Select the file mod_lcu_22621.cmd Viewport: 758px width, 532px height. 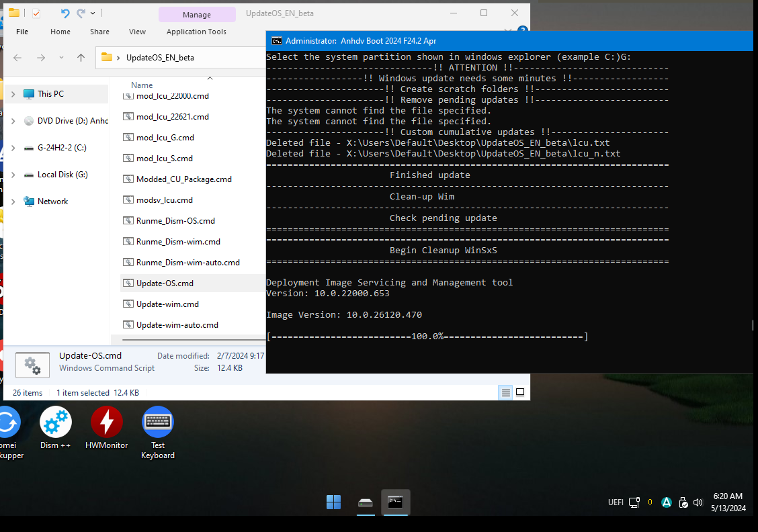(x=172, y=116)
